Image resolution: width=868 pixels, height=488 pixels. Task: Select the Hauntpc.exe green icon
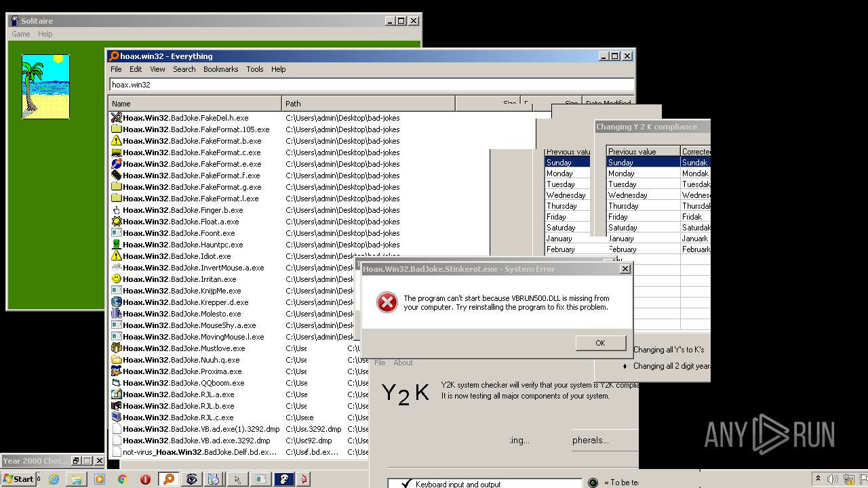tap(117, 245)
